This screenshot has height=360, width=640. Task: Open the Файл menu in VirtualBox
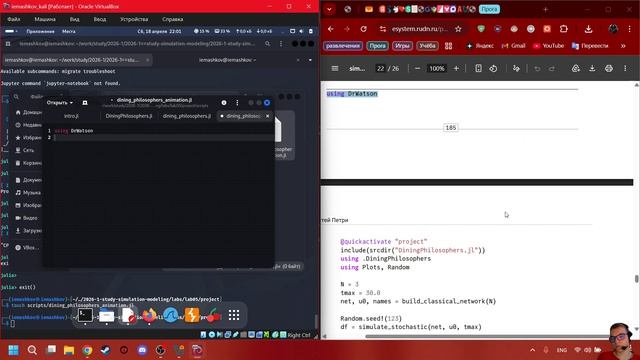tap(13, 19)
